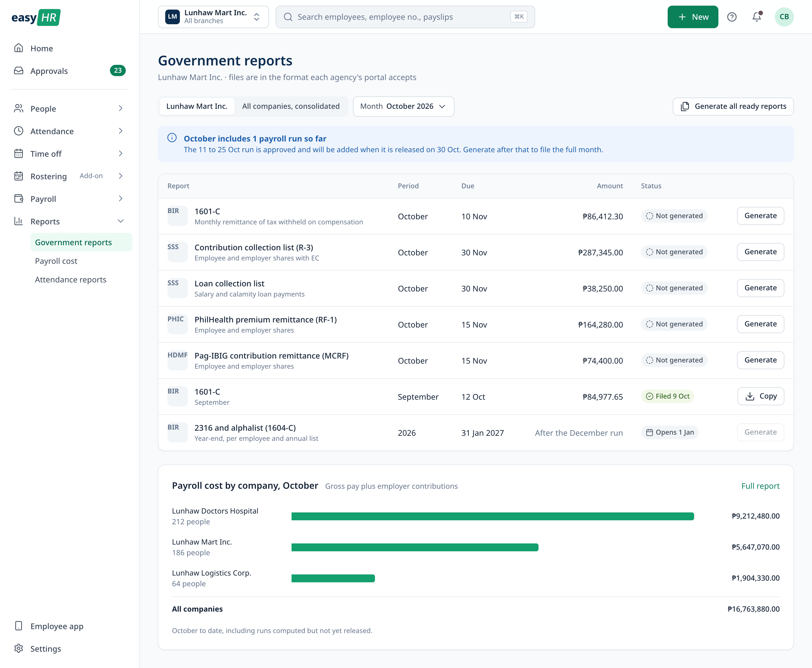Click the green New button
The height and width of the screenshot is (668, 812).
pyautogui.click(x=693, y=17)
